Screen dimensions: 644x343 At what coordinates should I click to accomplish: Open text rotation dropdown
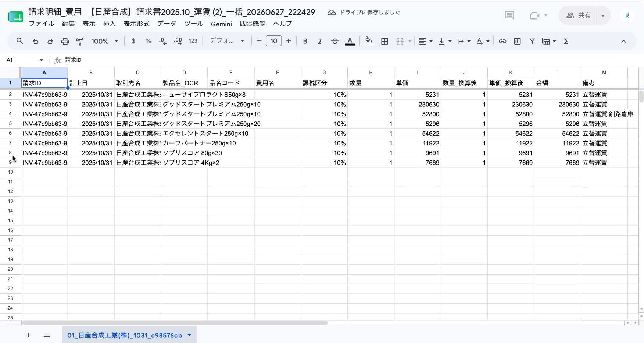pyautogui.click(x=483, y=41)
